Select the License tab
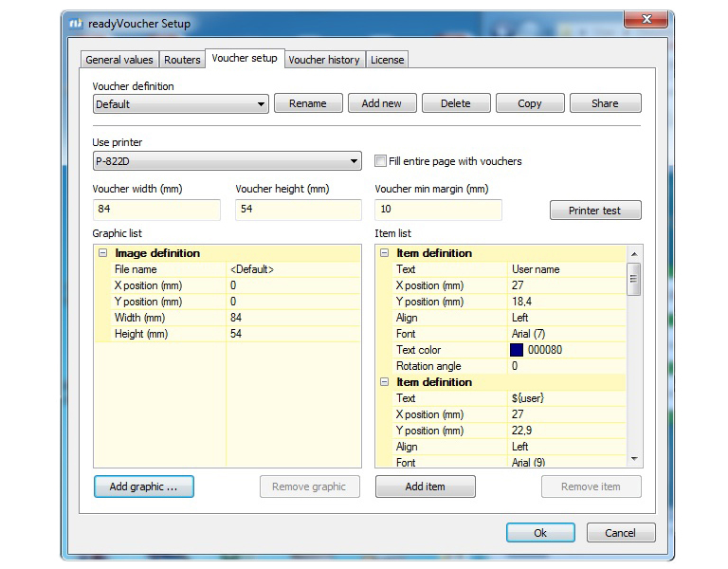The width and height of the screenshot is (728, 569). (387, 60)
